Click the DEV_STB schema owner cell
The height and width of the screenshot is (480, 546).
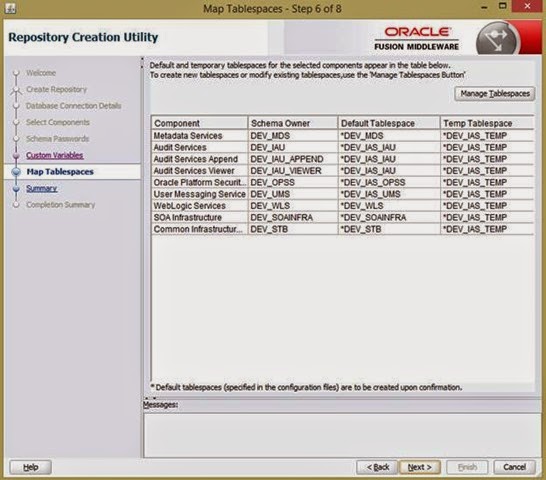[293, 229]
